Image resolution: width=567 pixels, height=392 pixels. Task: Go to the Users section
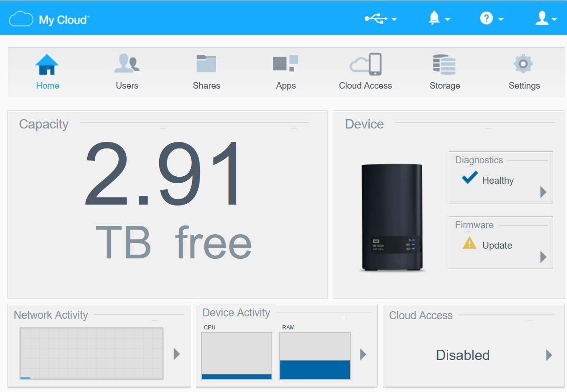point(127,64)
